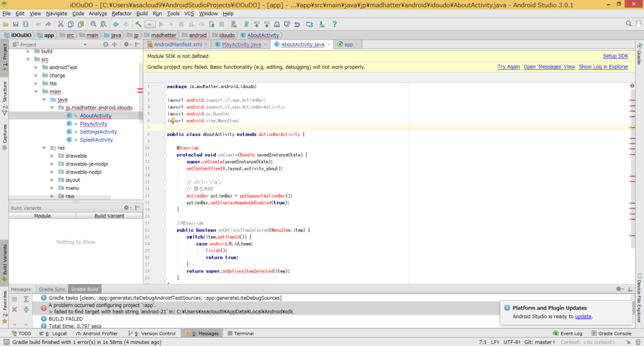Click the Open folder toolbar icon

6,25
